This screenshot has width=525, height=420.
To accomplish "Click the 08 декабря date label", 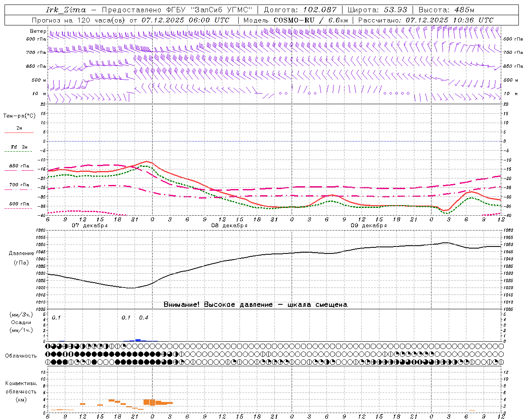I will [229, 226].
